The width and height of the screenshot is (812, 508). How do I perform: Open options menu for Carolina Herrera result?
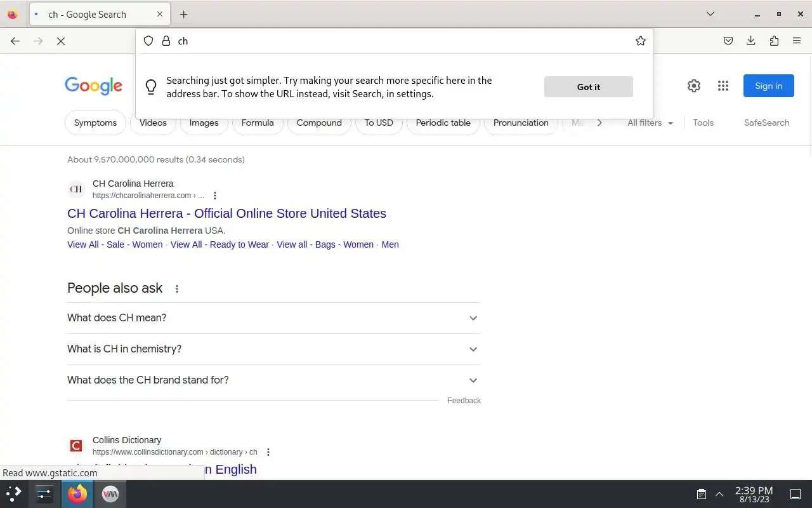[x=215, y=196]
